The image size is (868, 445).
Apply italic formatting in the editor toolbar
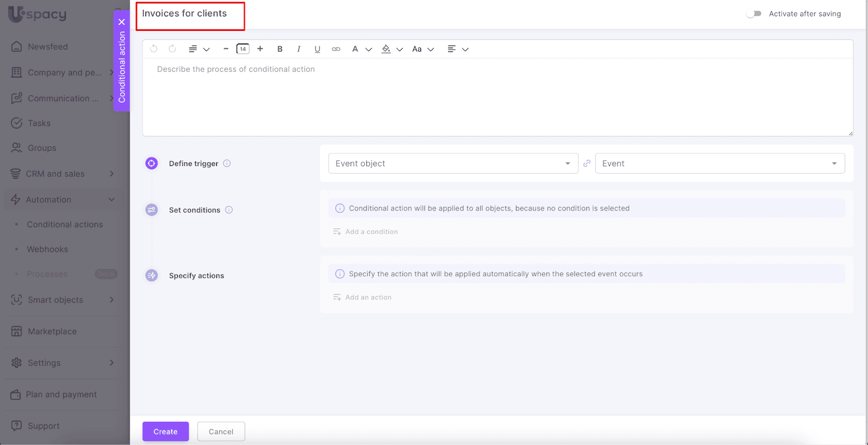point(298,49)
